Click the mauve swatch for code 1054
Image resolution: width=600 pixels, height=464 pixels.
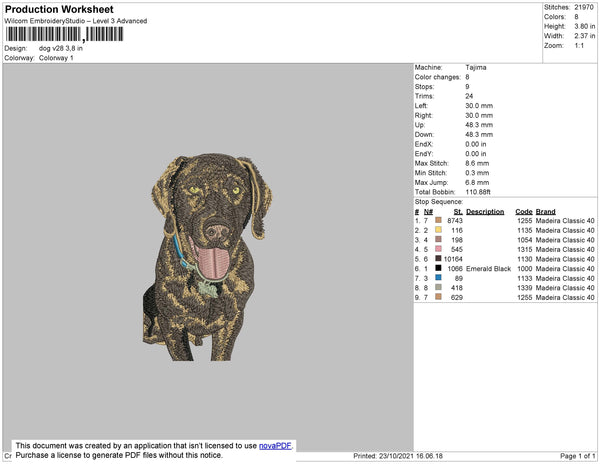click(439, 239)
